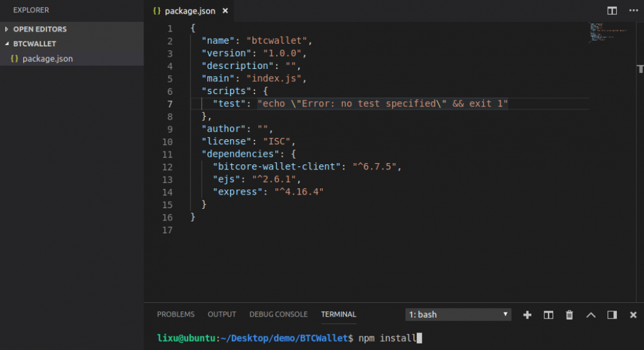Click line number 17 in the gutter
The width and height of the screenshot is (644, 350).
167,230
